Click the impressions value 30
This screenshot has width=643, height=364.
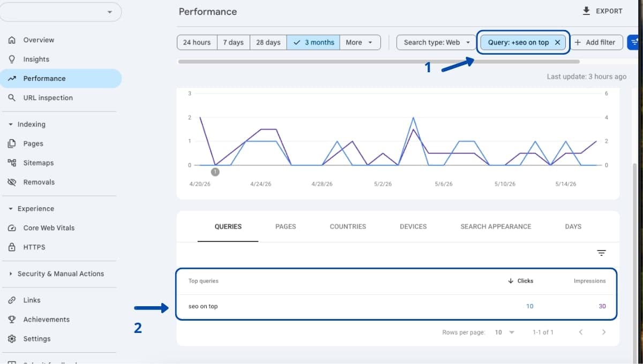pyautogui.click(x=602, y=307)
